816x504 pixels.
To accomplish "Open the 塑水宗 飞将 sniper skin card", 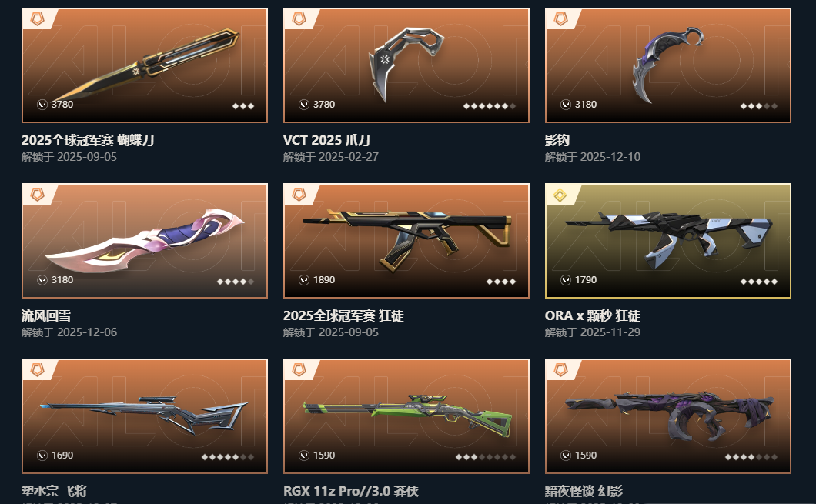I will point(145,416).
